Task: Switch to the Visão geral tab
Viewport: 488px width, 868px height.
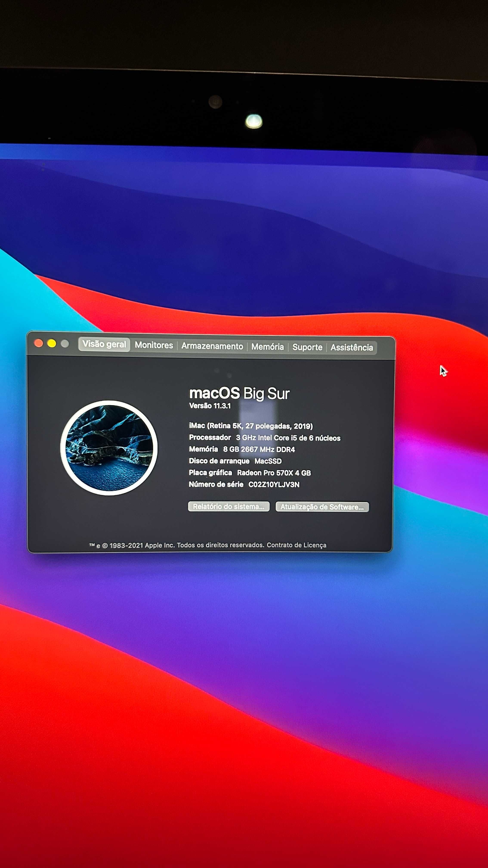Action: (104, 344)
